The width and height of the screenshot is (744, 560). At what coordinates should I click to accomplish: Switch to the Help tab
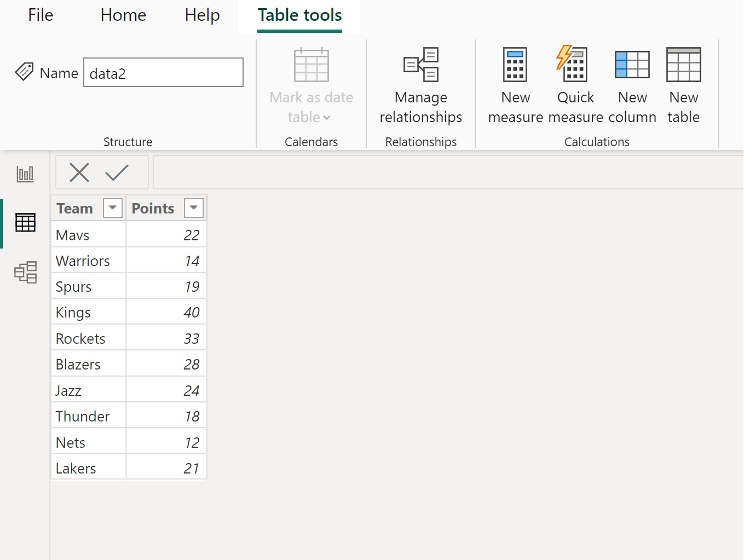202,15
